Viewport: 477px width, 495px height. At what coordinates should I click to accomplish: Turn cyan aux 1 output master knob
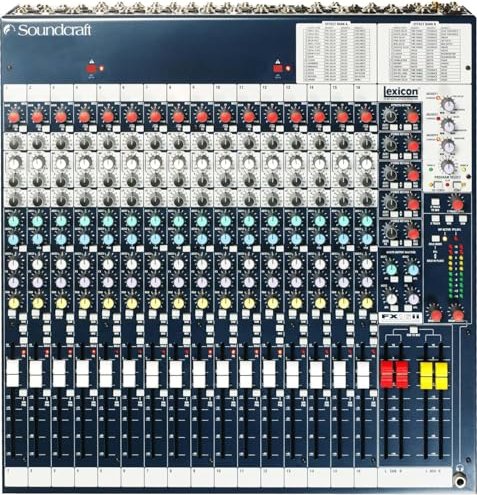pyautogui.click(x=391, y=269)
